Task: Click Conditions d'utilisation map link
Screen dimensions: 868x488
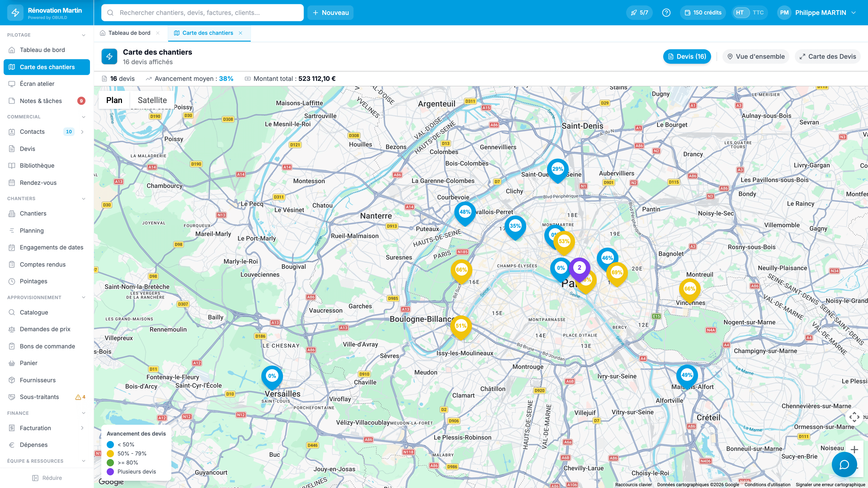Action: tap(767, 485)
